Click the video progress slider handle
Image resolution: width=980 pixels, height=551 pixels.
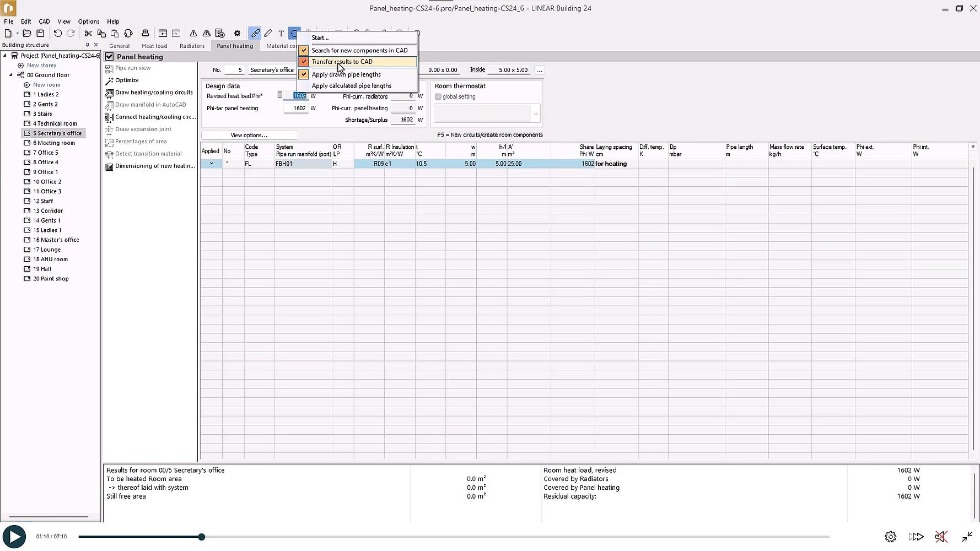(x=202, y=537)
